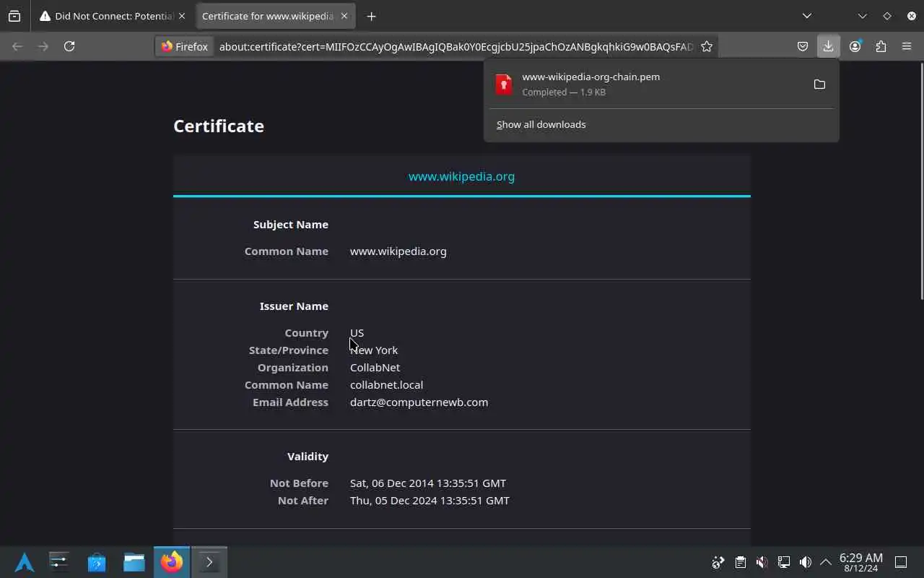Open downloaded www-wikipedia-org-chain.pem file

(x=646, y=84)
